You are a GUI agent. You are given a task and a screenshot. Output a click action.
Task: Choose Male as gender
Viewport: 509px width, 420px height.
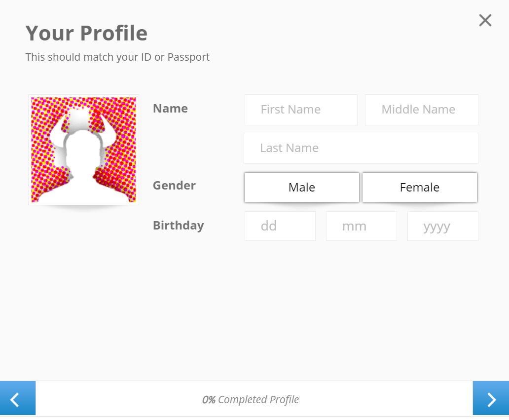tap(301, 188)
